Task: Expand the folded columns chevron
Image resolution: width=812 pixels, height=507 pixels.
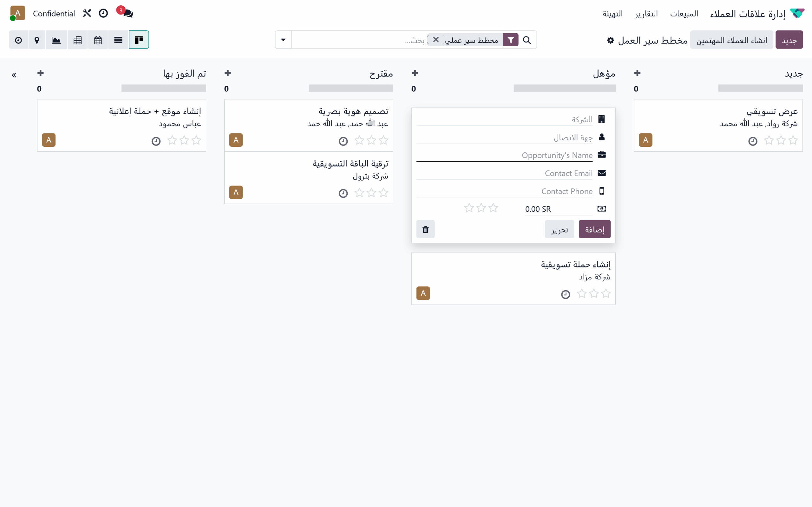Action: (x=14, y=75)
